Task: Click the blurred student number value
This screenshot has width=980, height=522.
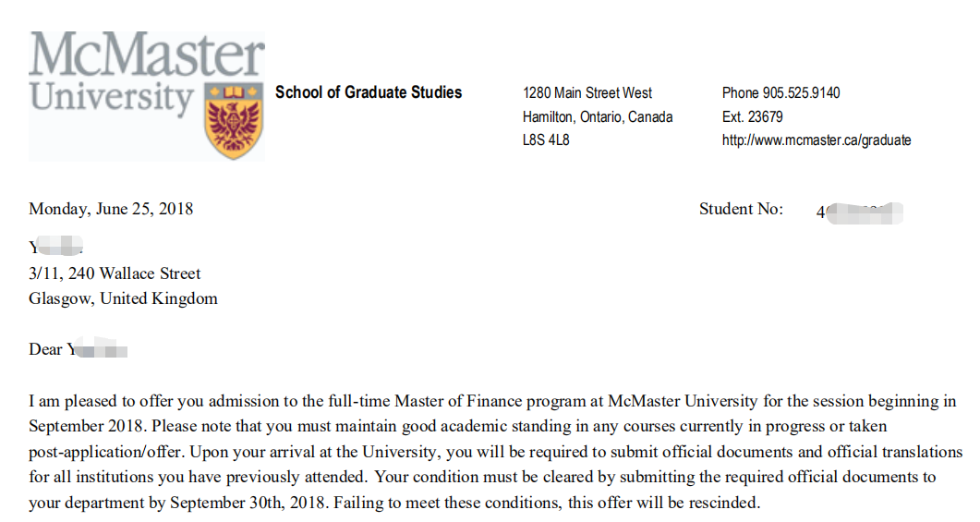Action: [859, 212]
